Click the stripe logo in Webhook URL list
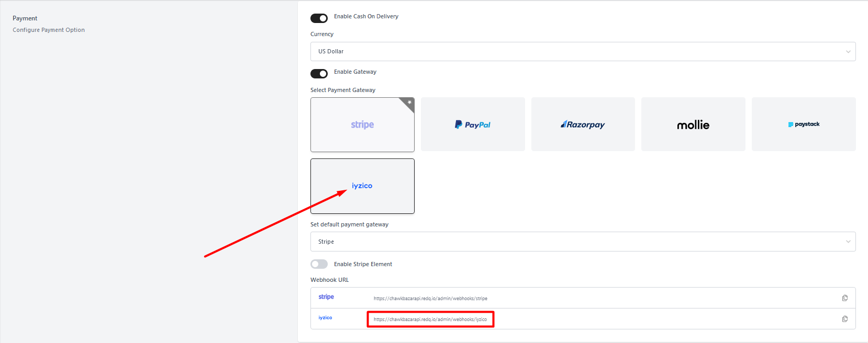The image size is (868, 343). click(326, 297)
